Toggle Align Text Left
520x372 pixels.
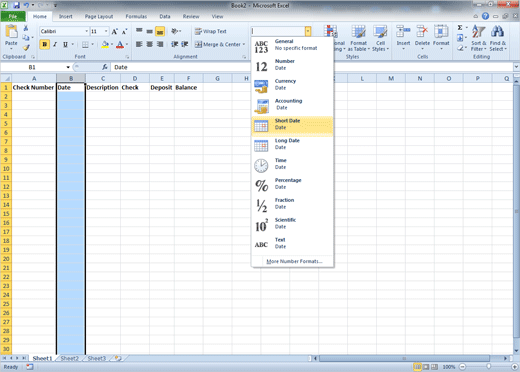pyautogui.click(x=139, y=44)
